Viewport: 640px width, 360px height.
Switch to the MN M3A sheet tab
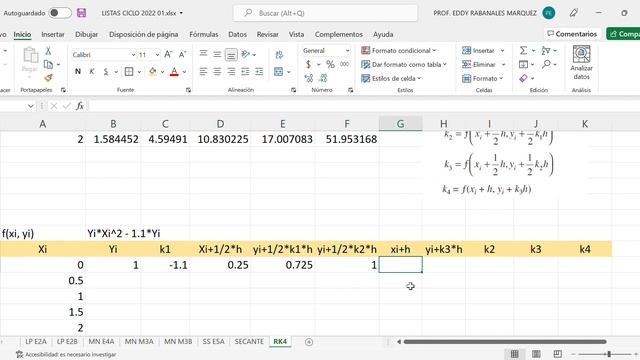click(139, 342)
